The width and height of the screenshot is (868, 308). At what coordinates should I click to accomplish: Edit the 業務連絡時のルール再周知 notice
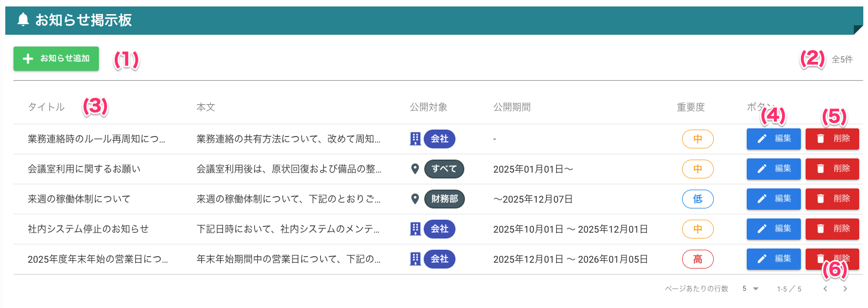pos(773,139)
